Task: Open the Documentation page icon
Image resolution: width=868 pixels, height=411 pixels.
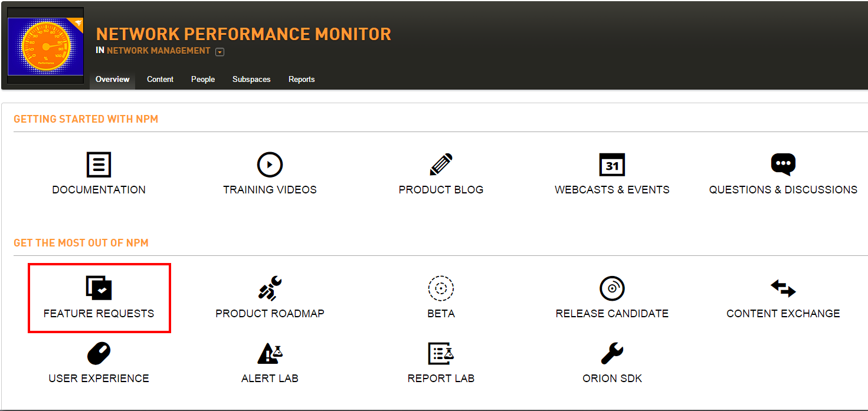Action: [x=99, y=165]
